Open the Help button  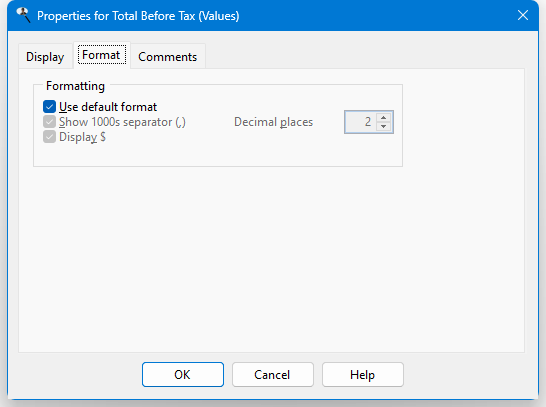[362, 375]
